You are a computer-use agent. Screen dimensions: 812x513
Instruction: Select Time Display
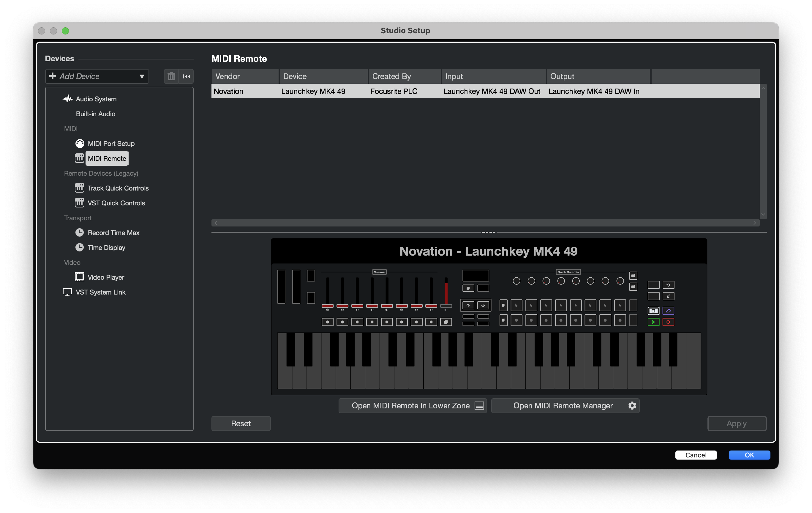pyautogui.click(x=106, y=247)
